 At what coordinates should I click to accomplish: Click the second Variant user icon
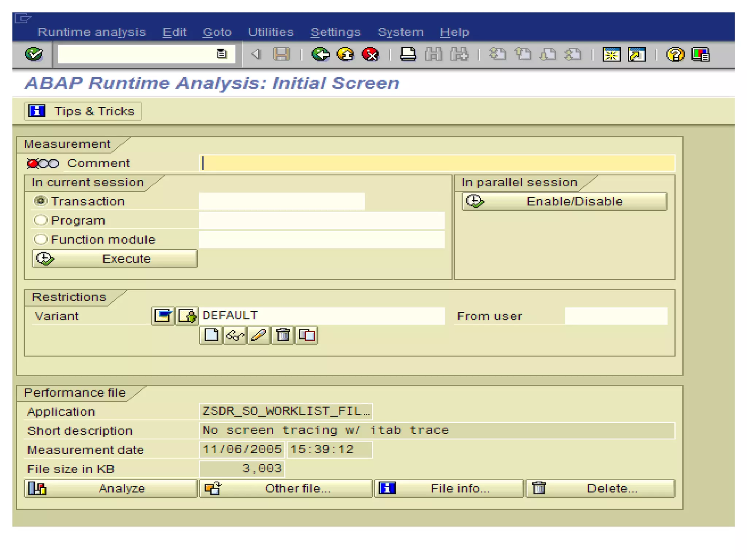187,315
